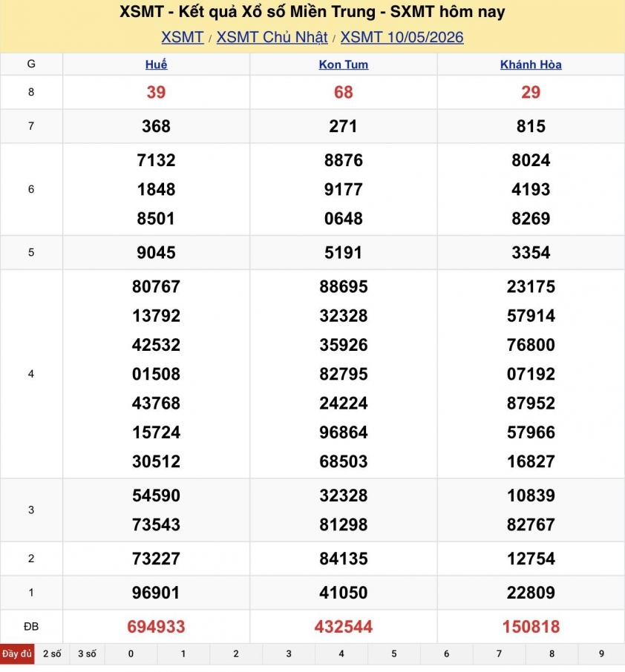Click Khánh Hòa prize 3 number 82767
Screen dimensions: 625x672
(531, 524)
